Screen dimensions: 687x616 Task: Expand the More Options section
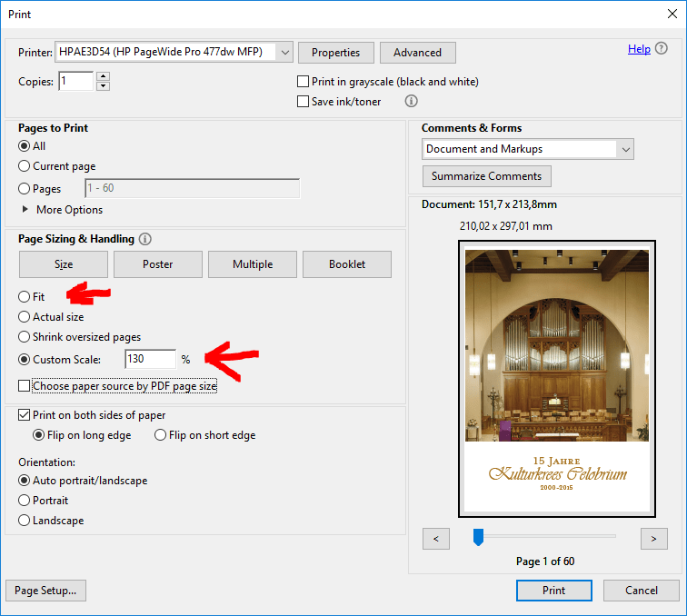25,210
